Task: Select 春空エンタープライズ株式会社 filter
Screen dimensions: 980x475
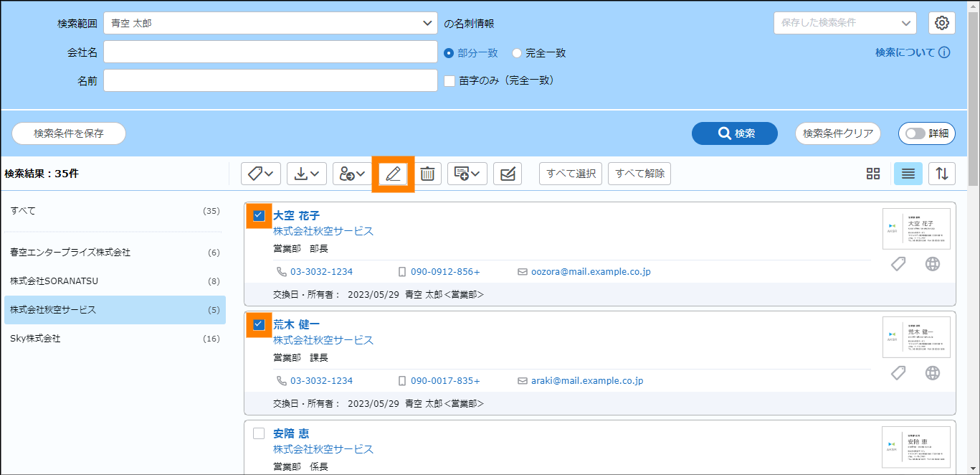Action: pos(115,253)
